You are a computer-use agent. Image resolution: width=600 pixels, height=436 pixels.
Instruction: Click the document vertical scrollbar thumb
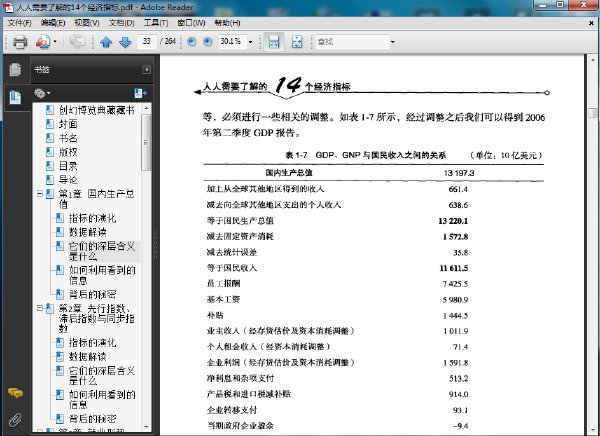click(x=592, y=113)
